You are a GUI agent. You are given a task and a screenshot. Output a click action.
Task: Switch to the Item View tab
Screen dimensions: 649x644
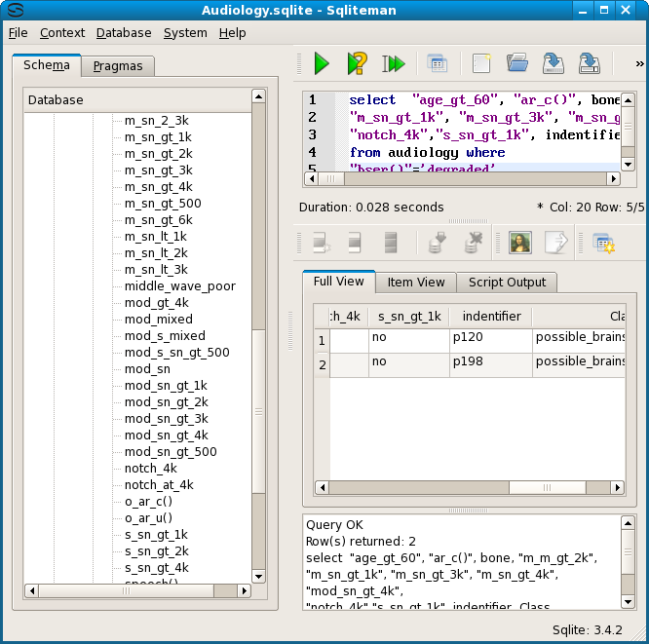click(x=416, y=283)
